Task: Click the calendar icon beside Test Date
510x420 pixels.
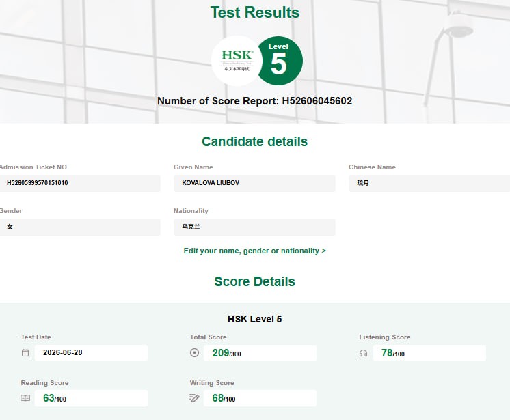Action: 25,353
